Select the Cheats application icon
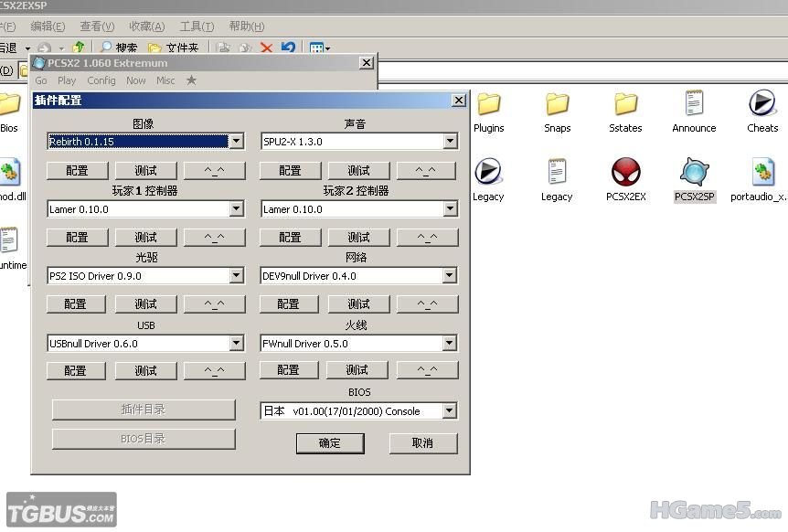Image resolution: width=788 pixels, height=532 pixels. (x=761, y=103)
